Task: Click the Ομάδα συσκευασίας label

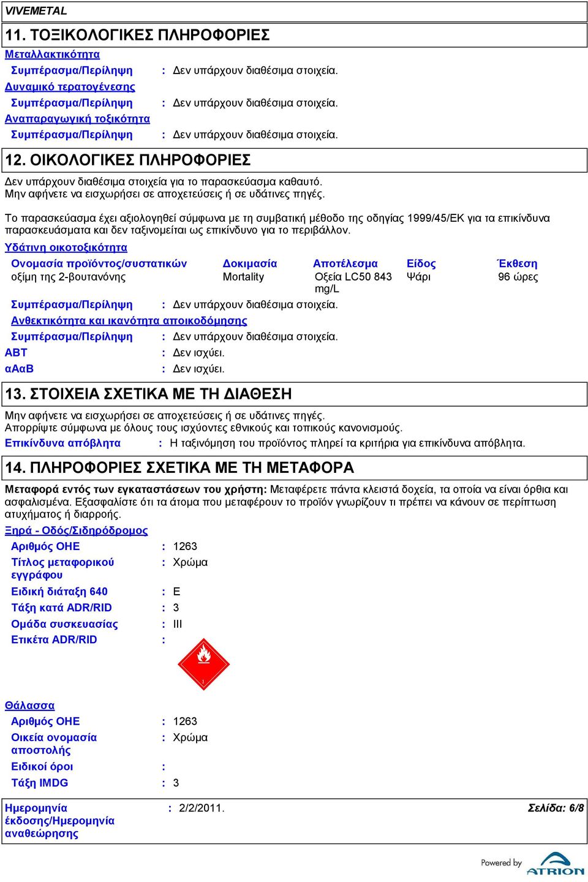Action: pyautogui.click(x=64, y=624)
